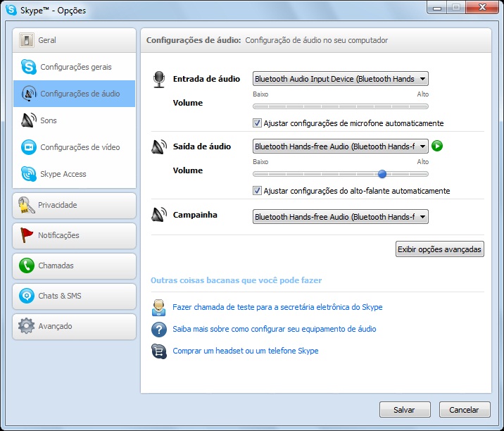Click the gear icon for Avançado

click(26, 326)
